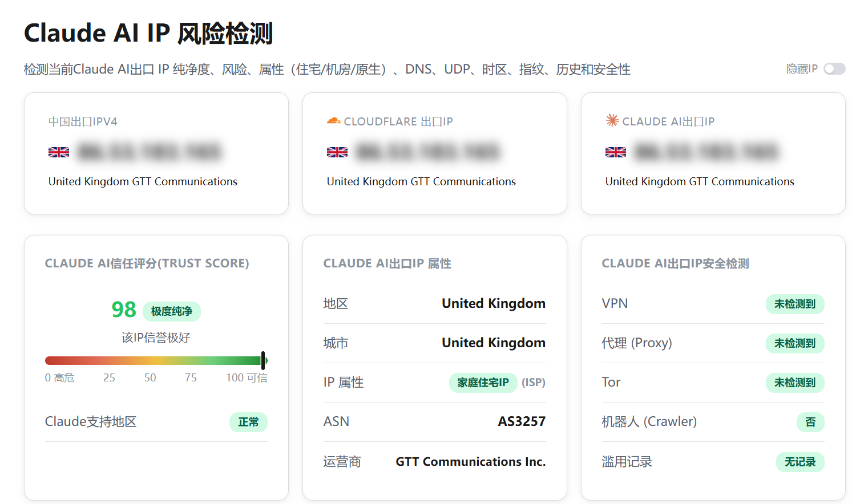Click United Kingdom GTT Communications under Cloudflare card
The image size is (856, 504).
[421, 181]
